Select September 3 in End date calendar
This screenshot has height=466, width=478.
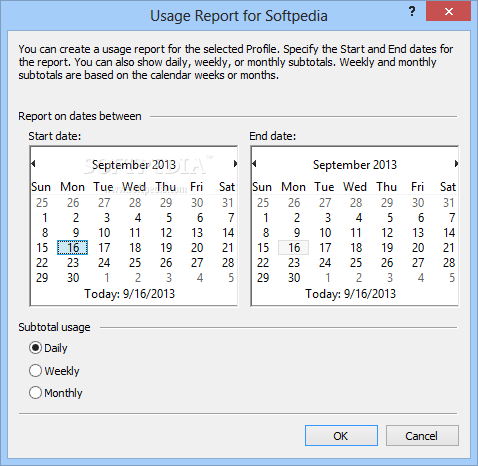[x=328, y=218]
